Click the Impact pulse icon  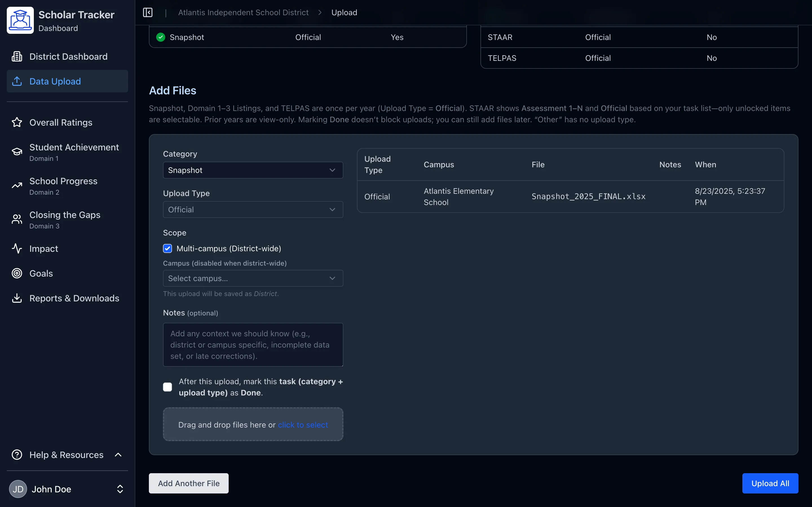(x=17, y=248)
